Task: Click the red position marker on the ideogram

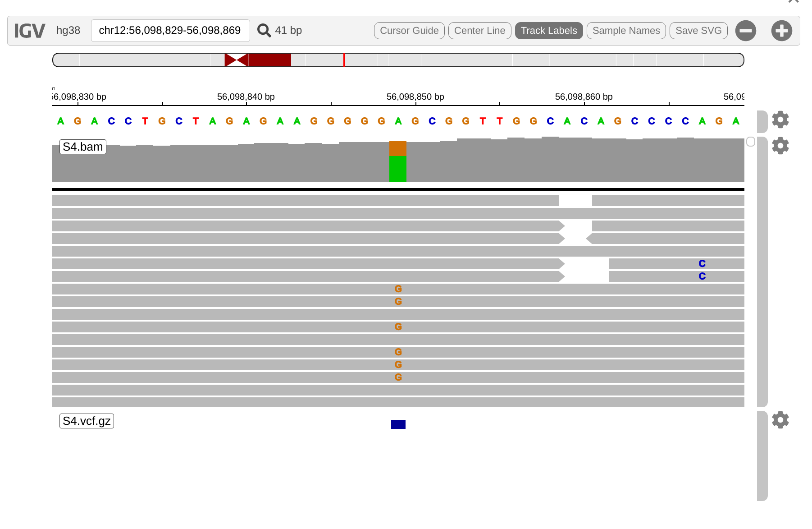Action: [x=344, y=60]
